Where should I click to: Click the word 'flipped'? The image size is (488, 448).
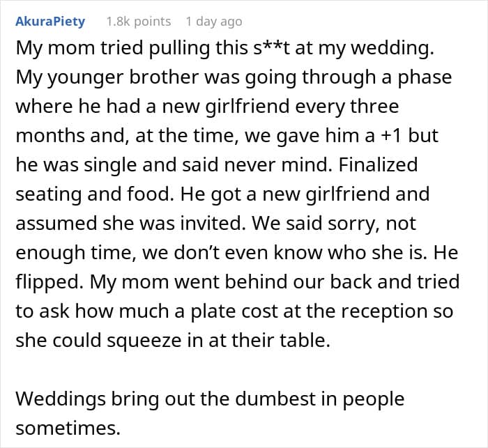[x=47, y=281]
